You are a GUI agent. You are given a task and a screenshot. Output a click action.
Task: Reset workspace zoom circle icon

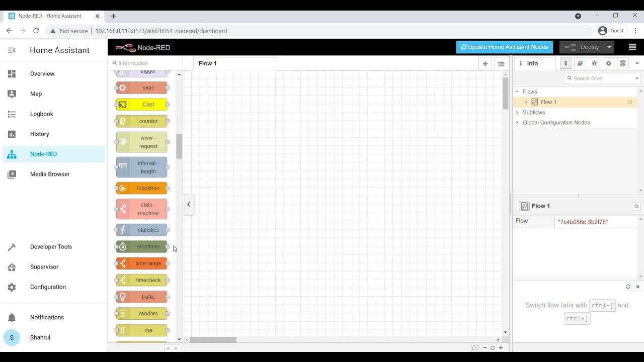tap(493, 347)
